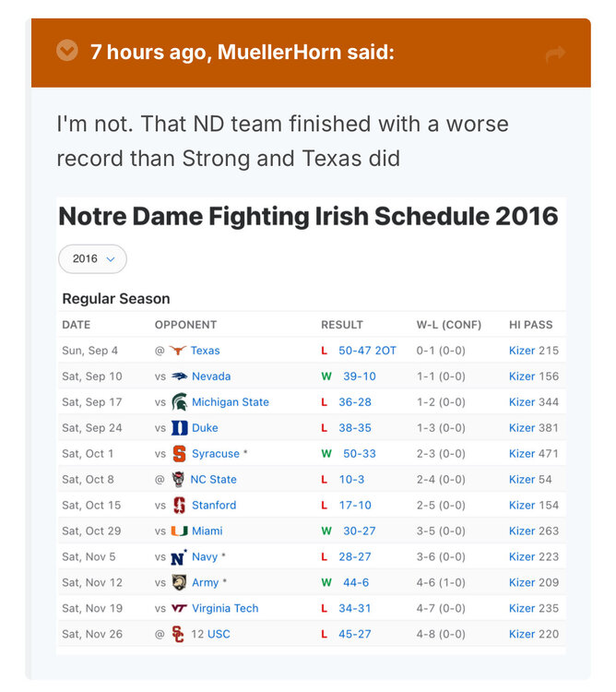The image size is (616, 692).
Task: Click the Nevada Wolf Pack logo
Action: (179, 376)
